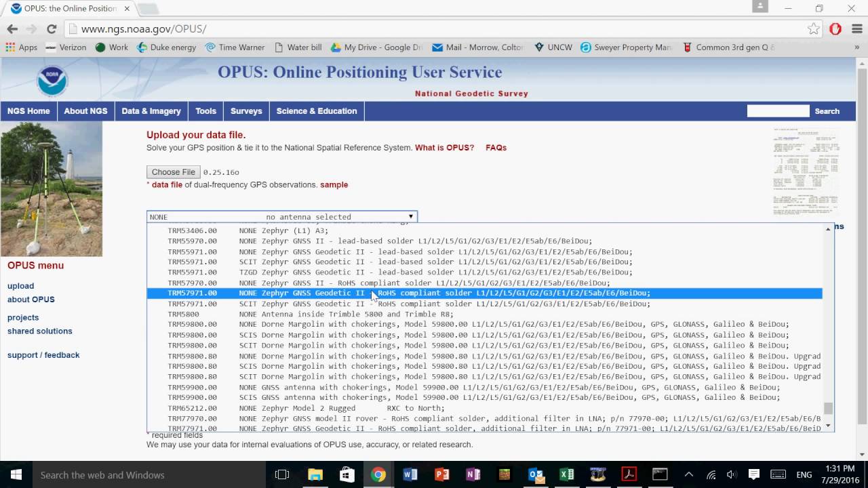Viewport: 868px width, 488px height.
Task: Open the volume control in the tray
Action: click(732, 474)
